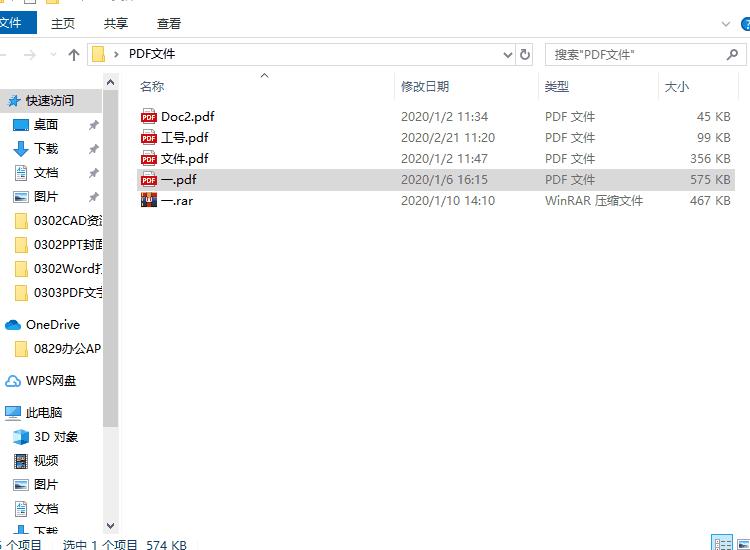Select the file name 一.rar
Viewport: 750px width, 550px height.
click(x=177, y=201)
